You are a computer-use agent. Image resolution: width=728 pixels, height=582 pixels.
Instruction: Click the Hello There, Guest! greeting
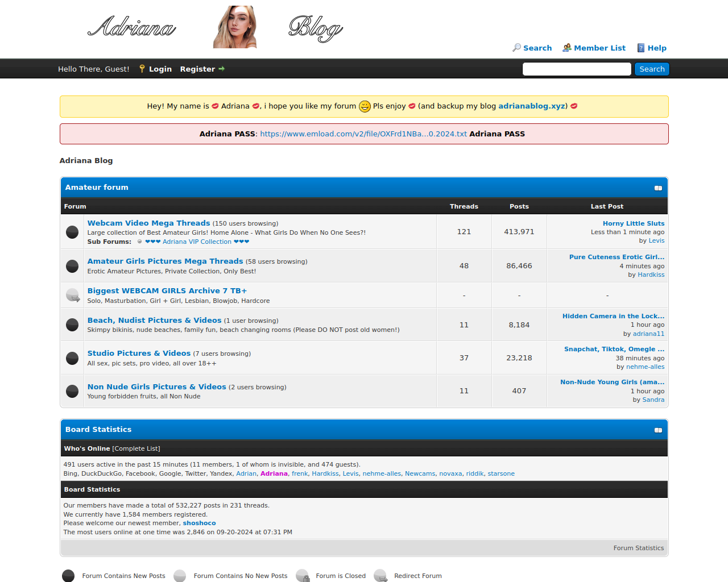pos(94,69)
